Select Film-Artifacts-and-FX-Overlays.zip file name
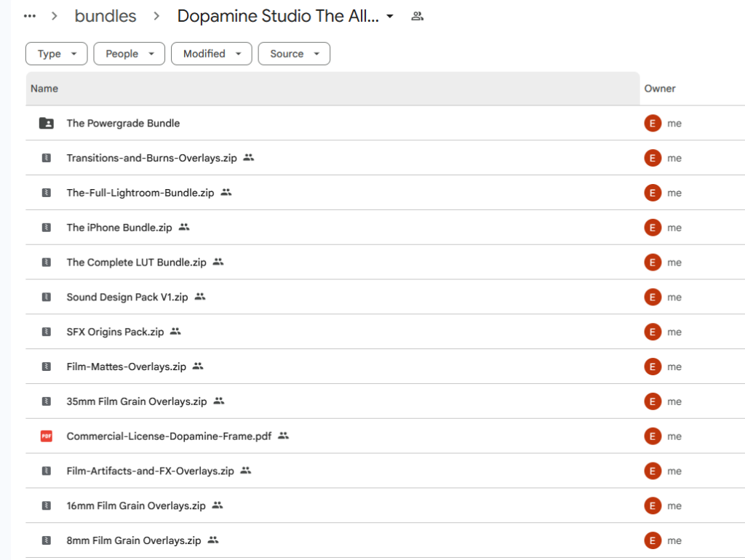The image size is (745, 560). pyautogui.click(x=150, y=471)
